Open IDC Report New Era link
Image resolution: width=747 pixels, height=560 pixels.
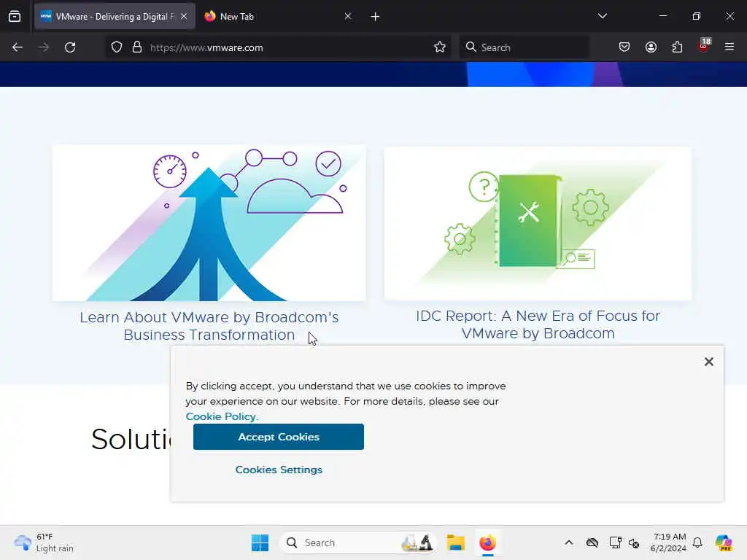pyautogui.click(x=538, y=324)
